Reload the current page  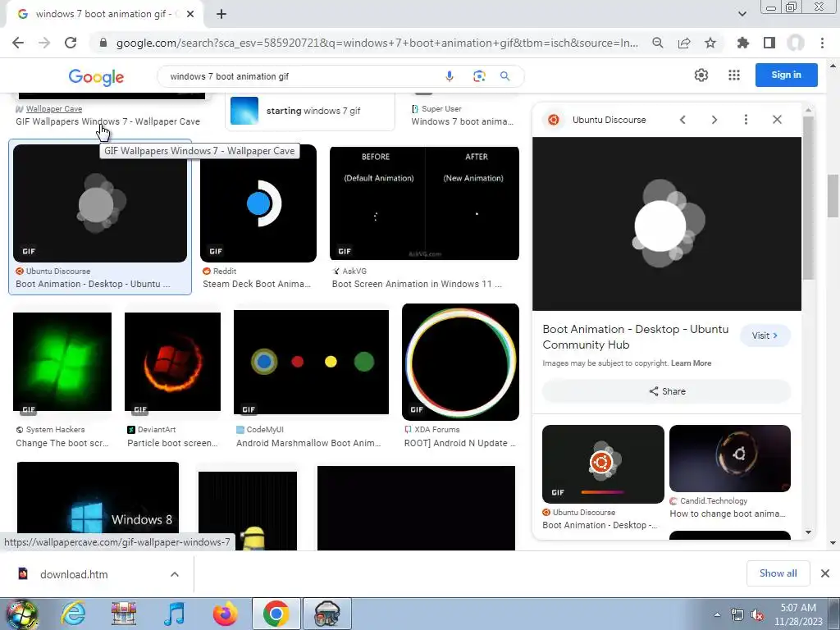pyautogui.click(x=71, y=43)
